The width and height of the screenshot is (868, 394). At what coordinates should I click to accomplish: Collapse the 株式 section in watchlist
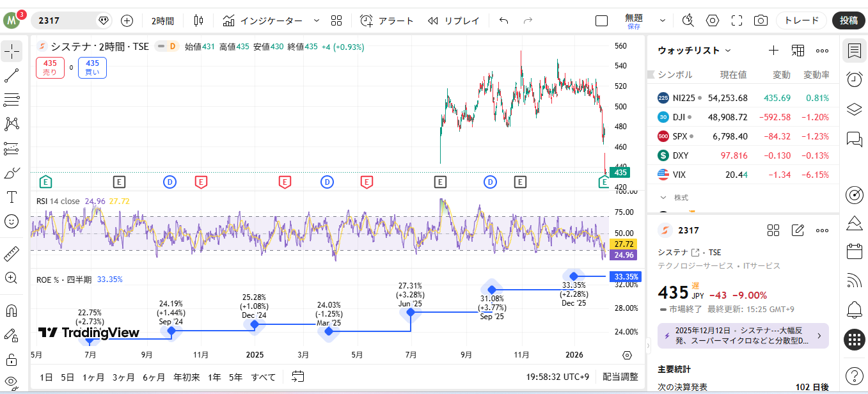(663, 198)
